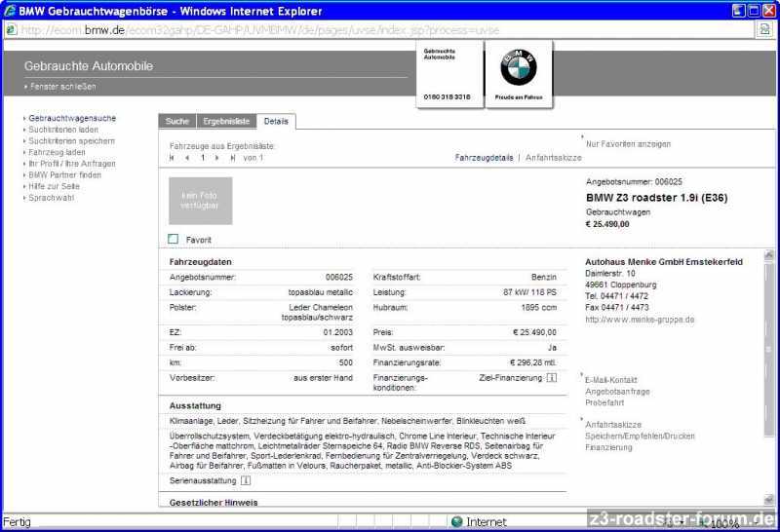Open the Ergebnisliste tab
780x532 pixels.
tap(226, 122)
